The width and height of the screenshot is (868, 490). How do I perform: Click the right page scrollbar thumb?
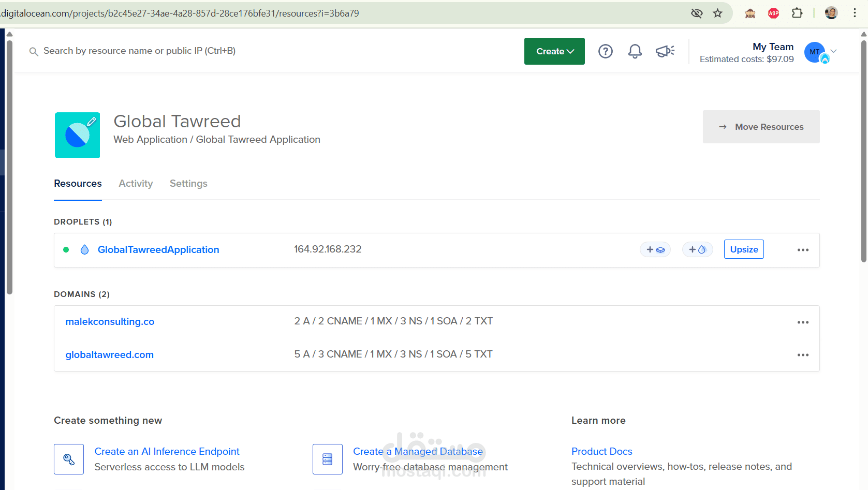tap(863, 150)
